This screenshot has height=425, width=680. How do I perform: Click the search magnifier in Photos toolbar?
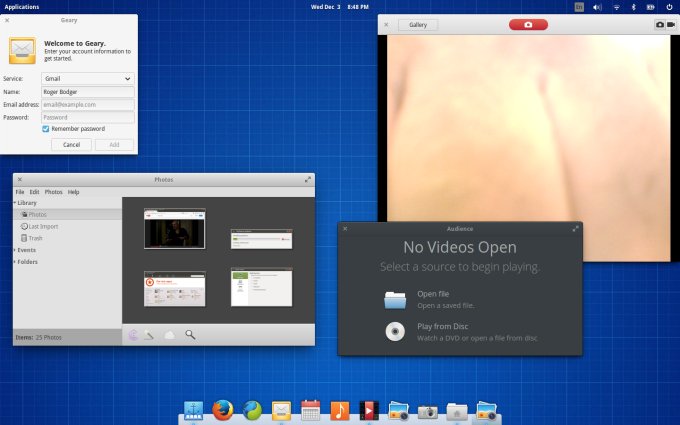point(190,335)
